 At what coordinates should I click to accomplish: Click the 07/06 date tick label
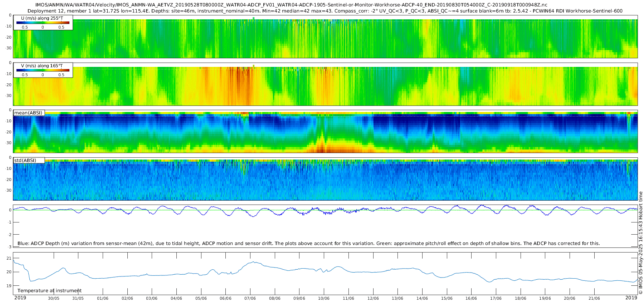(250, 298)
